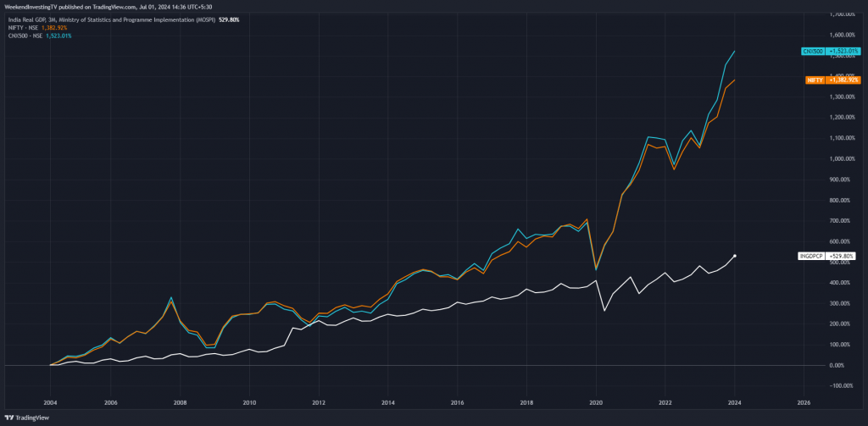Click the 0.00% mark on price scale
Image resolution: width=868 pixels, height=426 pixels.
844,365
